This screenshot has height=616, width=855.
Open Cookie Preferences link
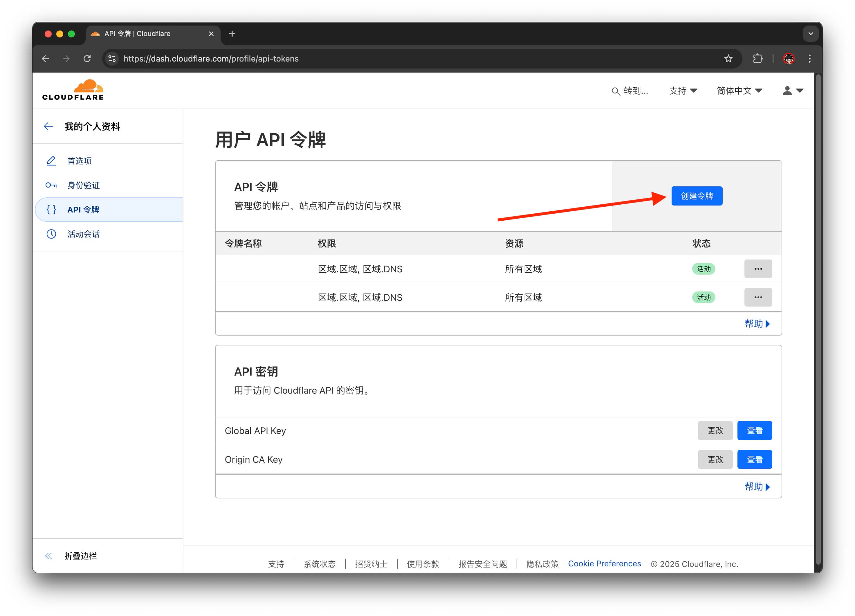604,563
